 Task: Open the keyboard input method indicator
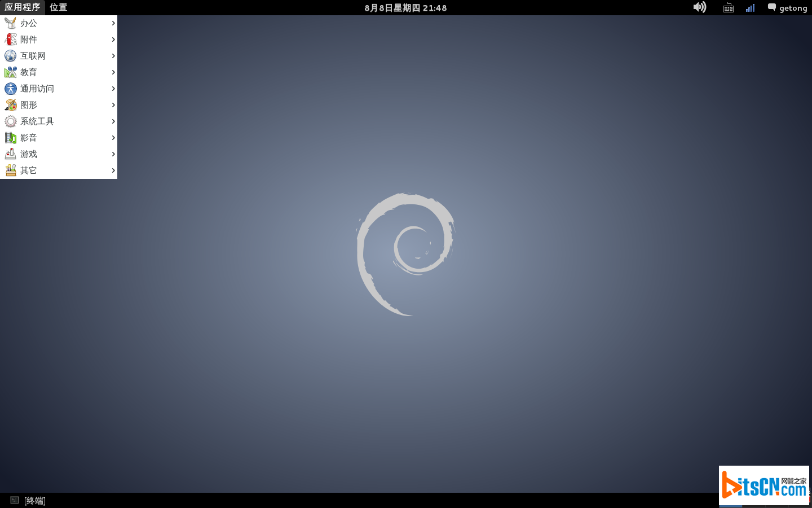(729, 8)
